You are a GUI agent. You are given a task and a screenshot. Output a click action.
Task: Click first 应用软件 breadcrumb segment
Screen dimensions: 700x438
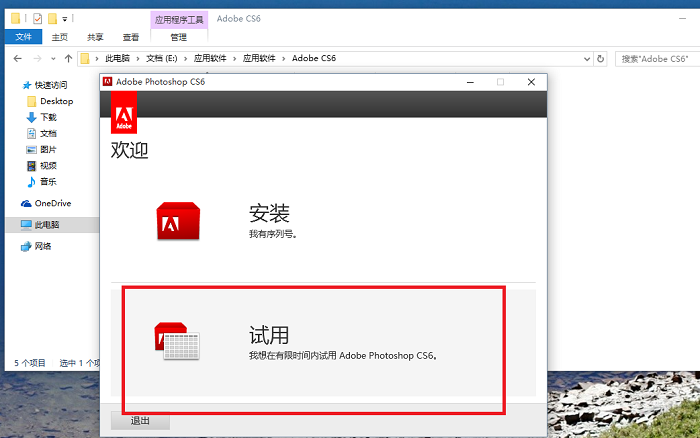(x=210, y=58)
